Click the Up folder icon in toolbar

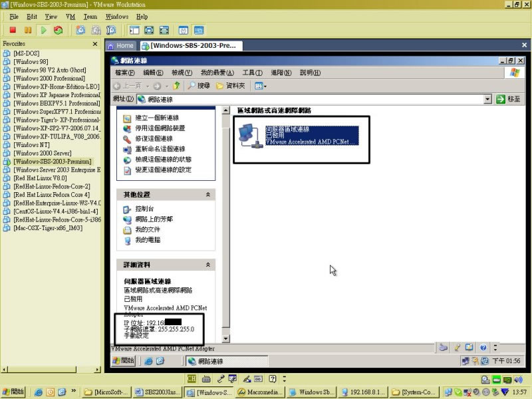[176, 86]
